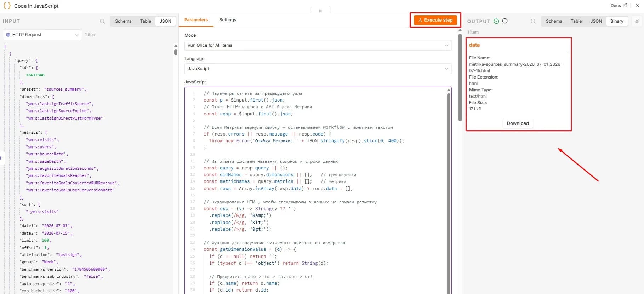Click the input JSON panel scrollbar
This screenshot has height=294, width=644.
pos(176,52)
